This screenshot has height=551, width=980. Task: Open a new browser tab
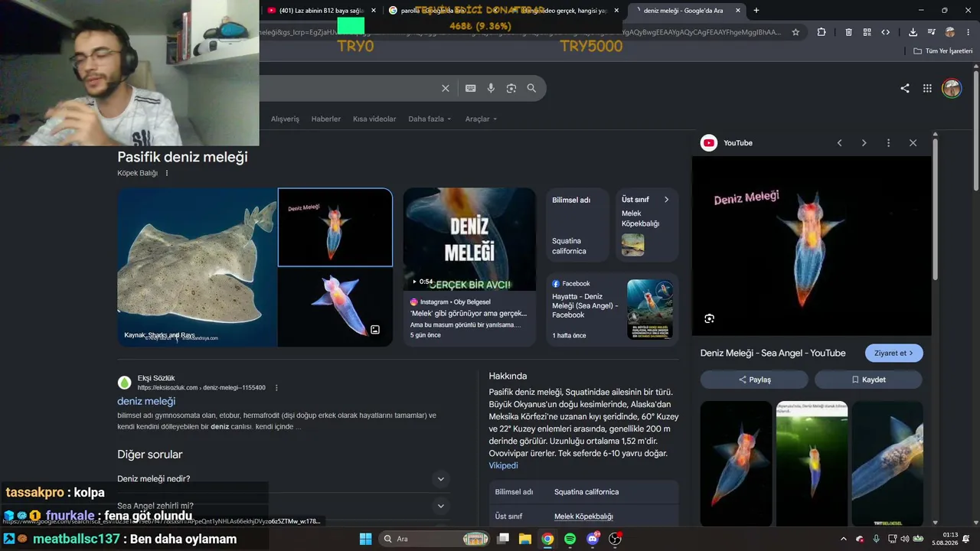tap(756, 11)
